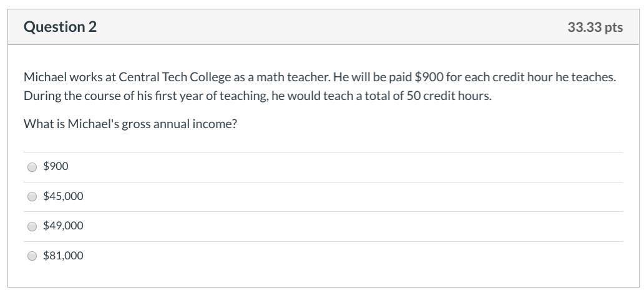
Task: Choose the $45,000 radio button
Action: (32, 197)
